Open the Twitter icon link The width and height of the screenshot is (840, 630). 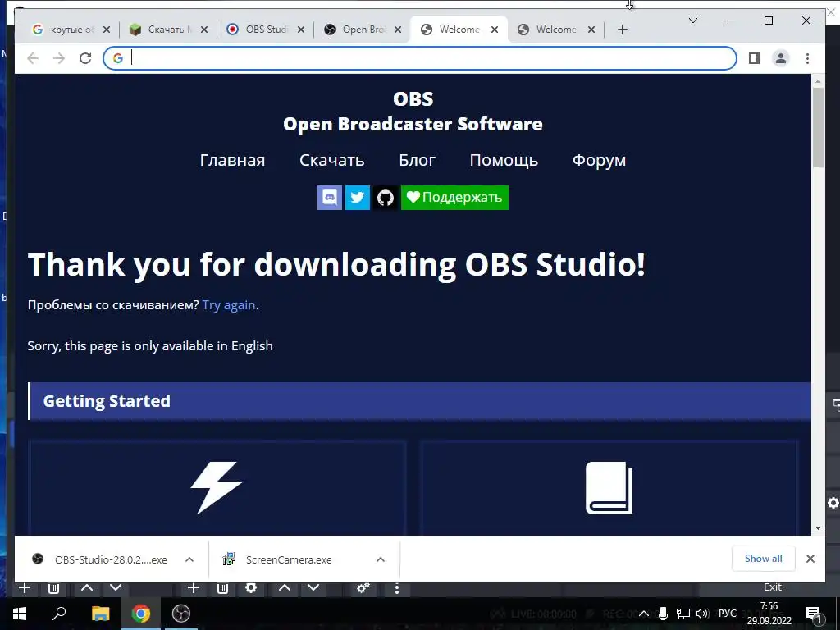coord(358,198)
